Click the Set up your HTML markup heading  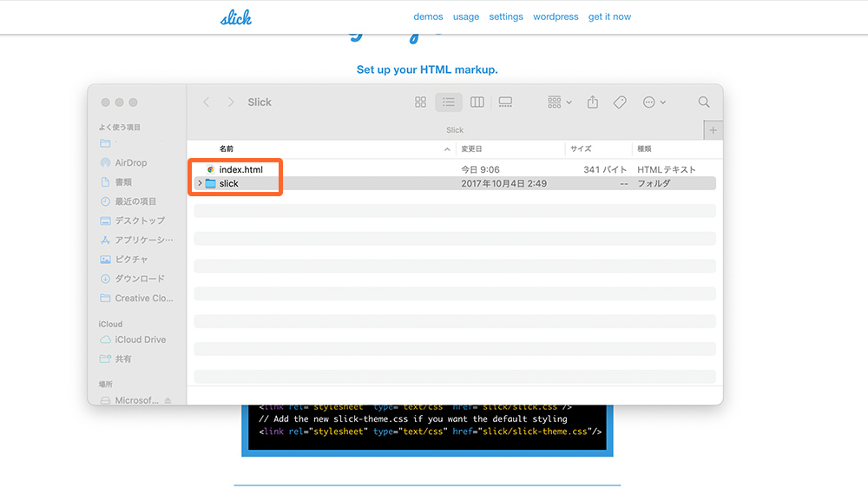427,69
